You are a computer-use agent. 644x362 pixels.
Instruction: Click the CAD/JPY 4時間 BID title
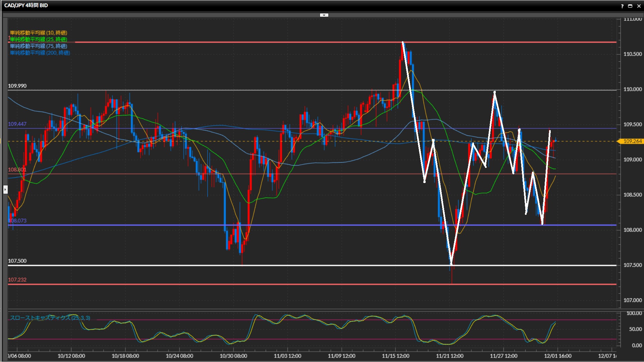point(26,5)
